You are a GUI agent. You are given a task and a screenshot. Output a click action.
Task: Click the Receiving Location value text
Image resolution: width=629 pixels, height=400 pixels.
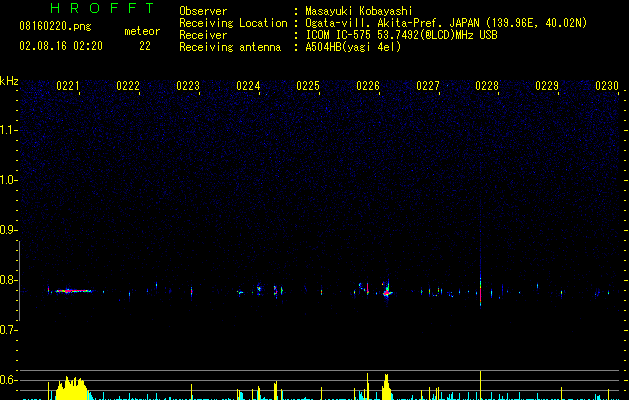(x=446, y=23)
